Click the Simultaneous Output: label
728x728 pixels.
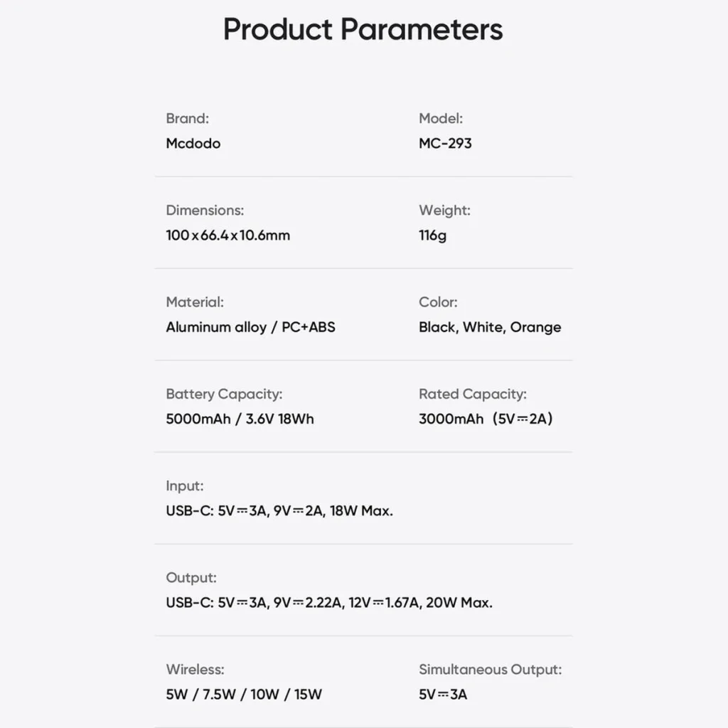tap(491, 670)
